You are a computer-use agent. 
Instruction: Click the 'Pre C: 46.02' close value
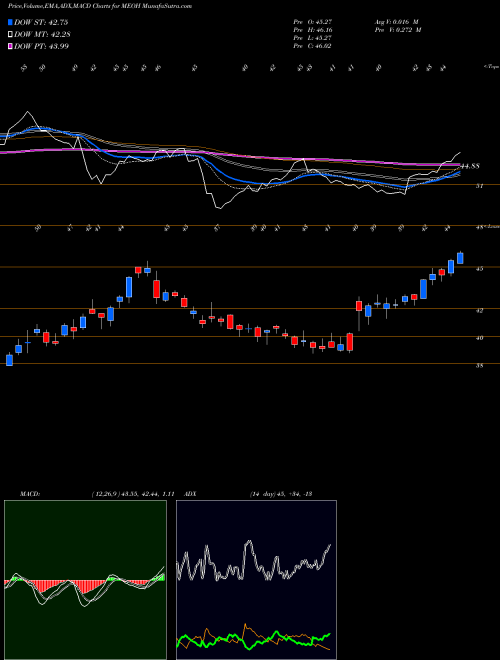[x=313, y=46]
